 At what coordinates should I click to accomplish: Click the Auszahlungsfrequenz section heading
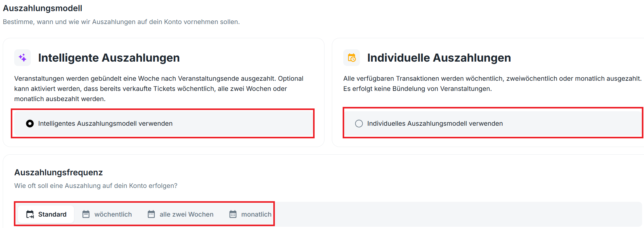[59, 172]
